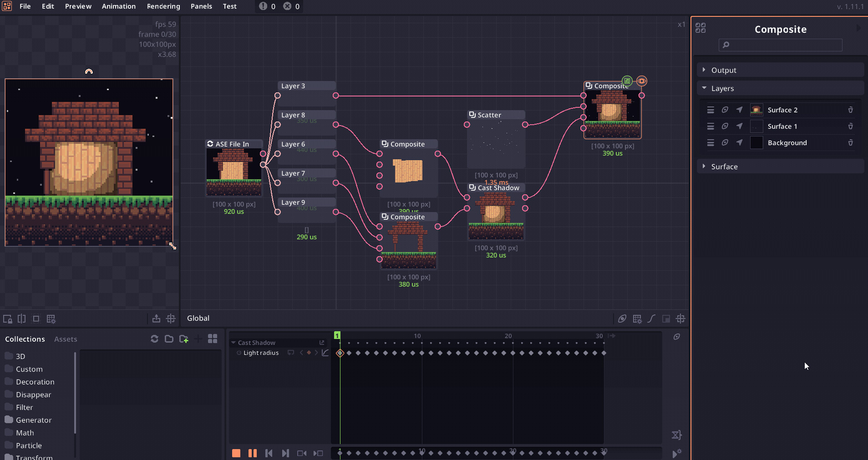Open the search field in the Composite panel
Screen dimensions: 868x460
[779, 45]
